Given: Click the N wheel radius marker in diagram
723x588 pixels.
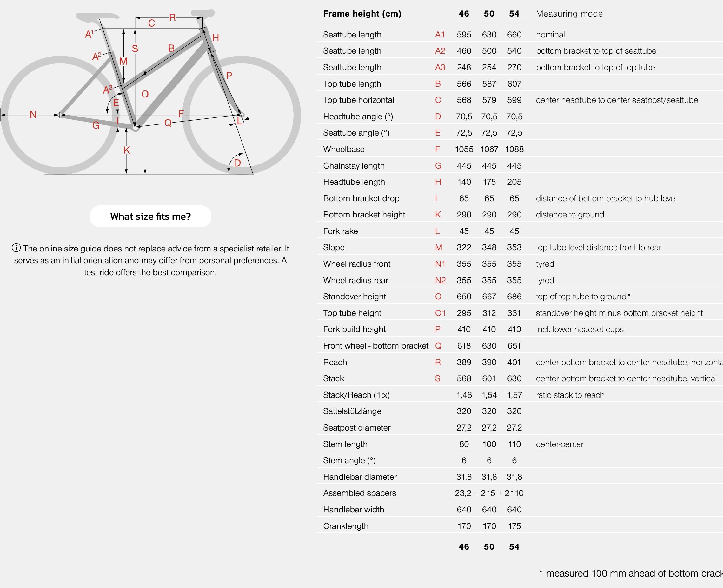Looking at the screenshot, I should tap(33, 115).
